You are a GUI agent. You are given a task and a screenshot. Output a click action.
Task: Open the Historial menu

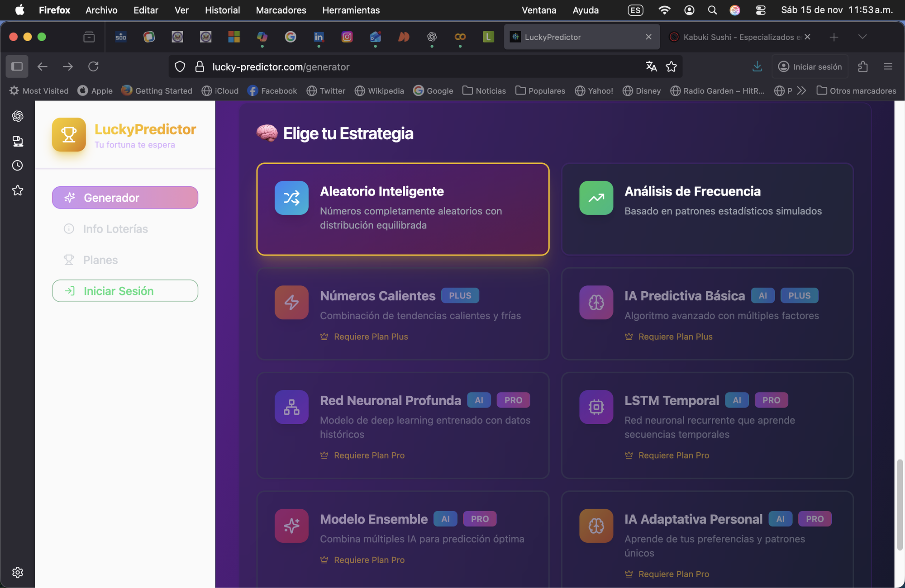[222, 10]
